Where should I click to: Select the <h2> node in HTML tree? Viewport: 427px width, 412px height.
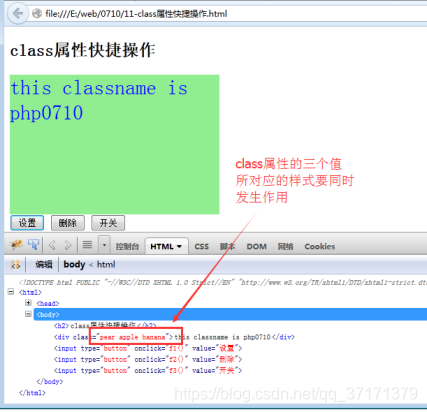coord(105,325)
